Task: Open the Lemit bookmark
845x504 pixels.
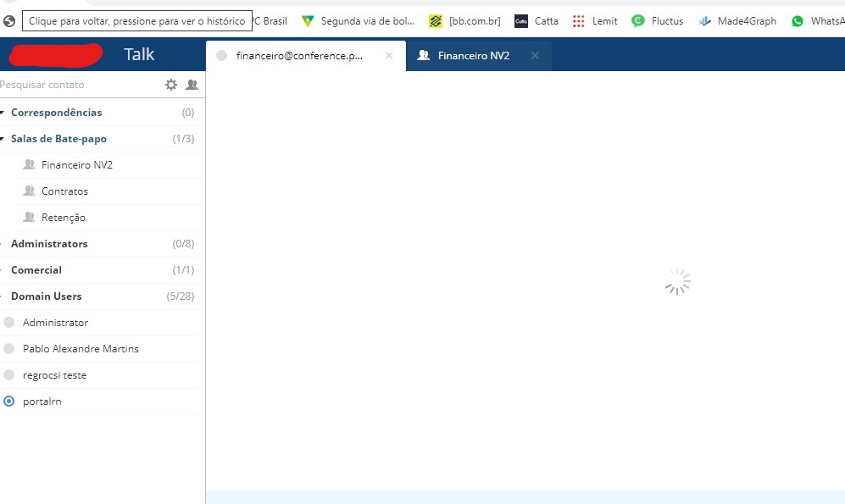Action: coord(595,21)
